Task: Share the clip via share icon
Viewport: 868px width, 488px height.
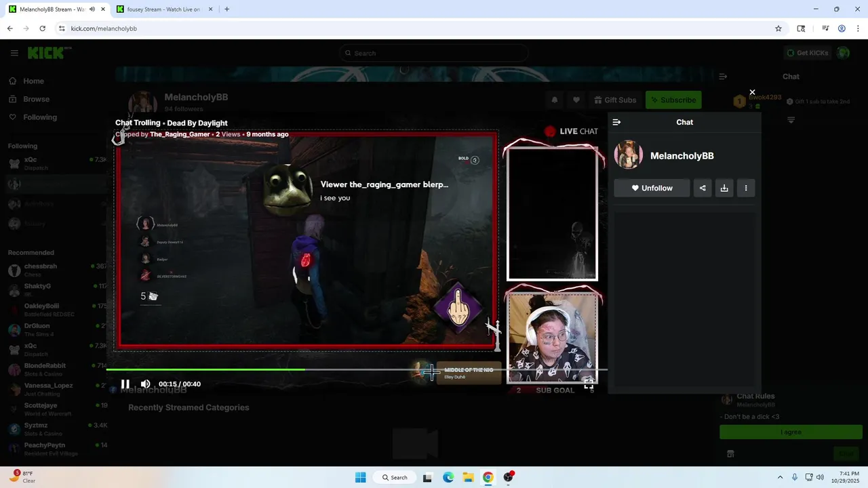Action: 703,188
